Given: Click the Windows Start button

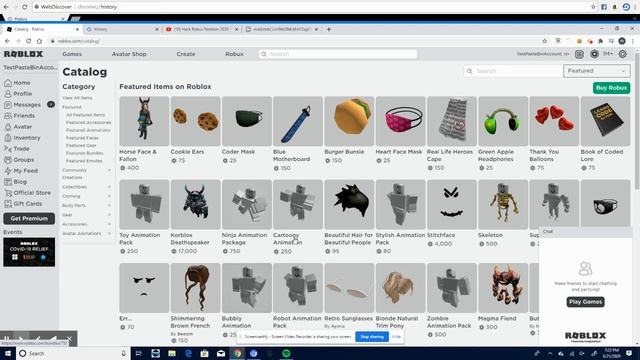Looking at the screenshot, I should pyautogui.click(x=8, y=353).
